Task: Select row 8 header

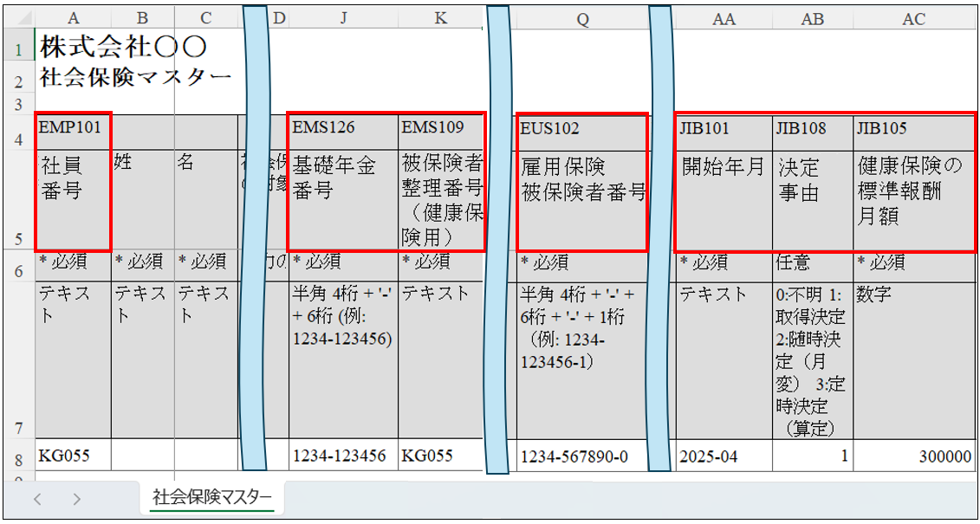Action: click(x=18, y=456)
